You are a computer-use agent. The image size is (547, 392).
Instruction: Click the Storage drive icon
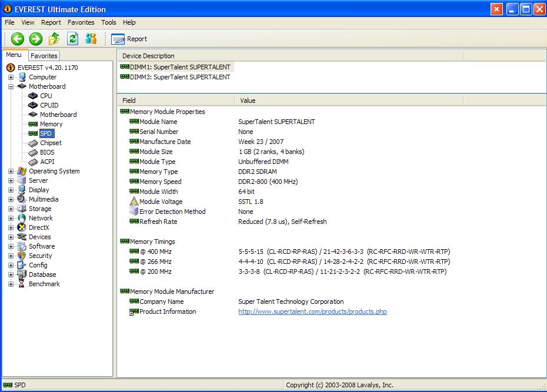(x=22, y=209)
